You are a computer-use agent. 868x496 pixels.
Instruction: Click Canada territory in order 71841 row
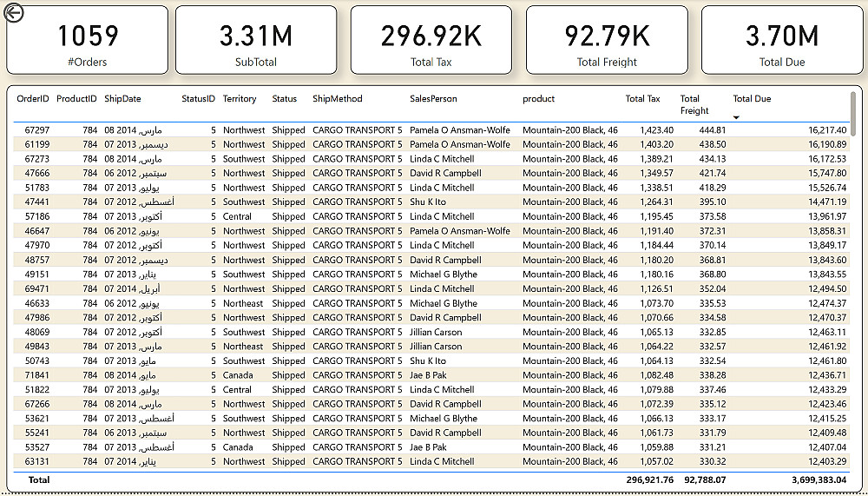238,375
